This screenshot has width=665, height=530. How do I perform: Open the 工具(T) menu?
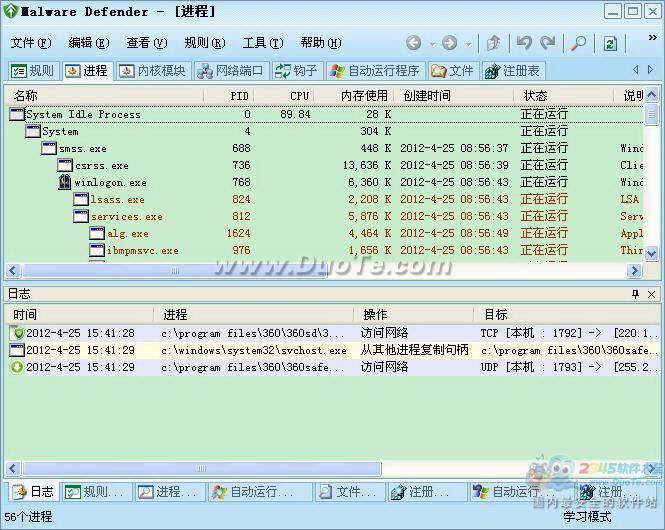[263, 43]
